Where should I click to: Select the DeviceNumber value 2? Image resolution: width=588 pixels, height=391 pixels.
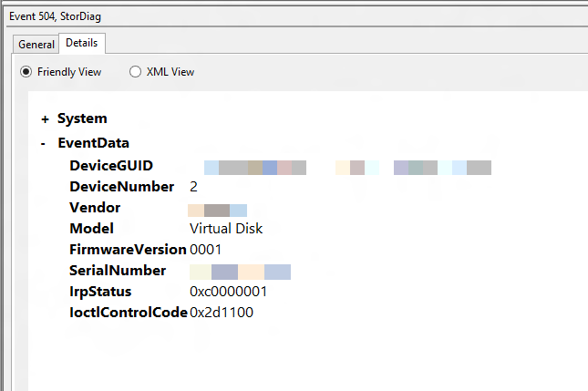pos(193,187)
